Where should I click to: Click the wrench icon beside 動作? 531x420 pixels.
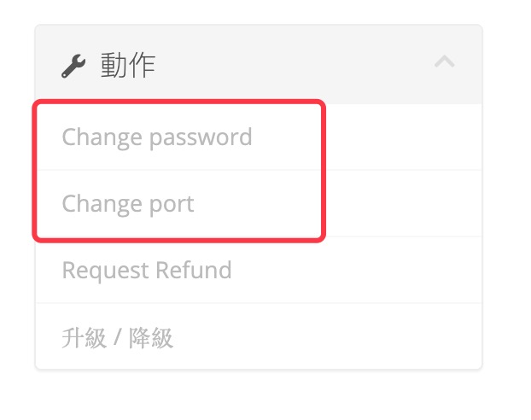pos(73,66)
